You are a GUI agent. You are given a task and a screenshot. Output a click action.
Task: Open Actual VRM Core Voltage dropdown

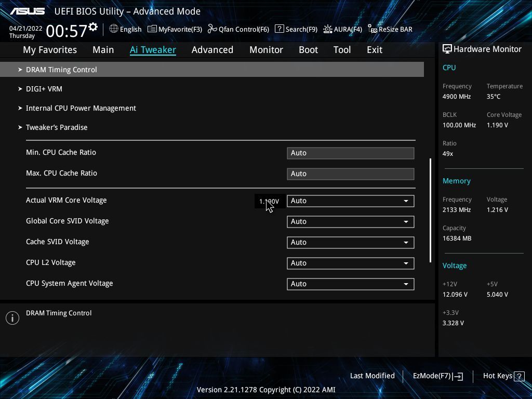coord(351,201)
